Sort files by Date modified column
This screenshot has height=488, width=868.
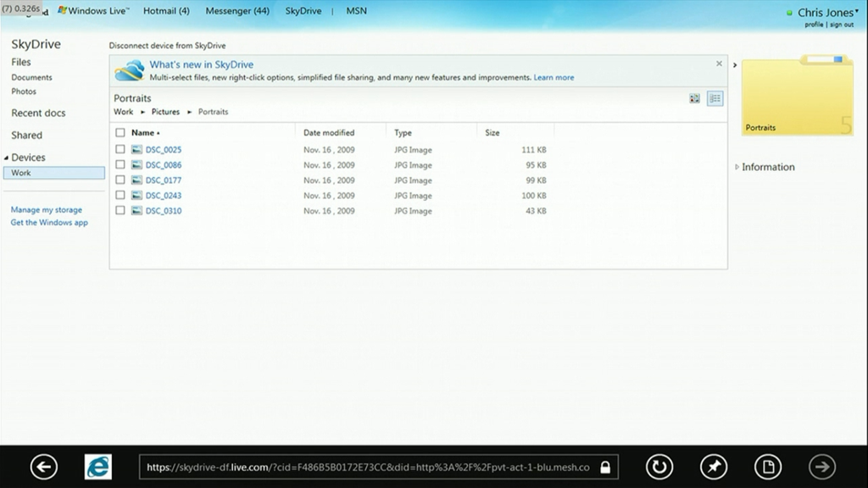(x=329, y=133)
